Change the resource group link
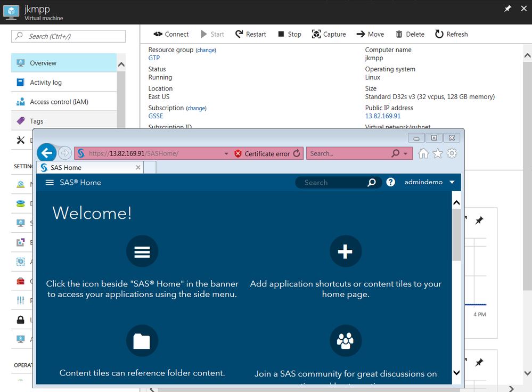Screen dimensions: 532x392 tap(206, 50)
